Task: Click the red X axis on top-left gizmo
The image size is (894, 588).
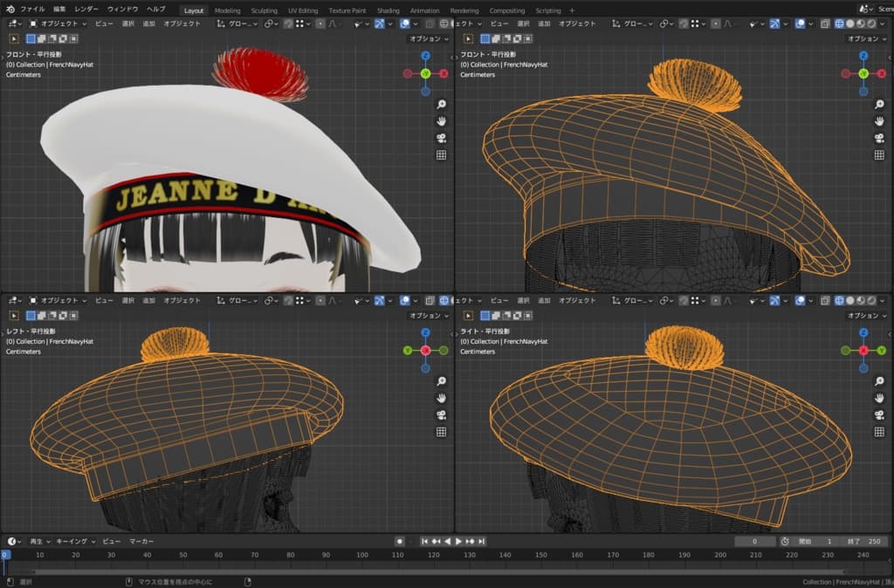Action: click(x=444, y=74)
